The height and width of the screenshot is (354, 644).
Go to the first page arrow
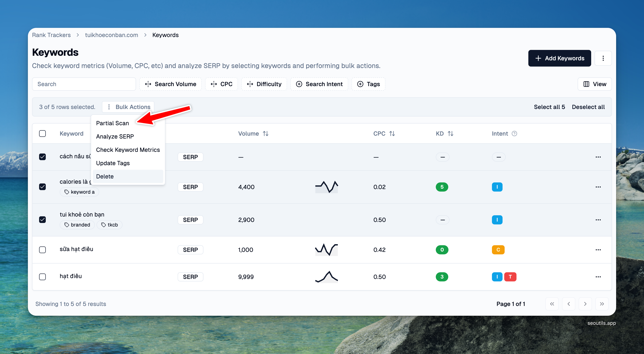pos(552,304)
